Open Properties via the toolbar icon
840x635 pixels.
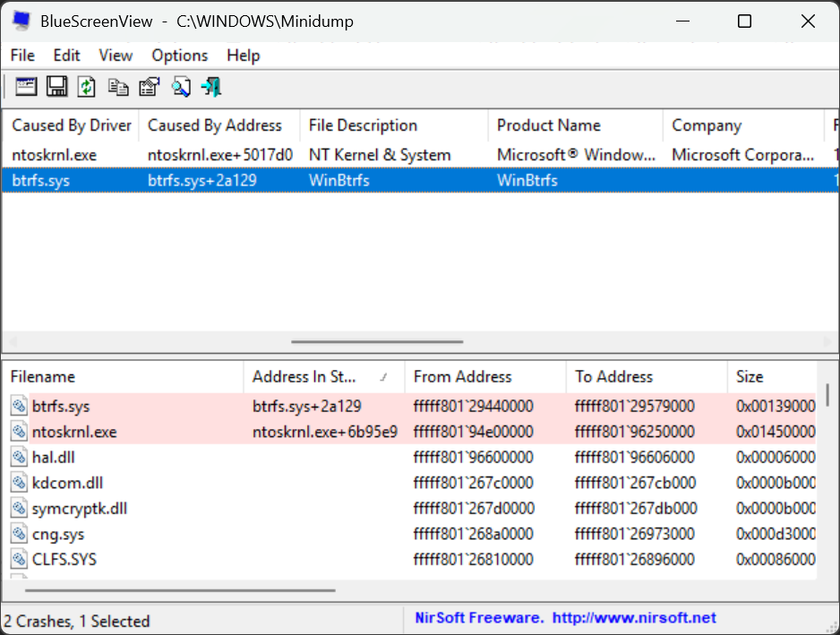(x=150, y=87)
